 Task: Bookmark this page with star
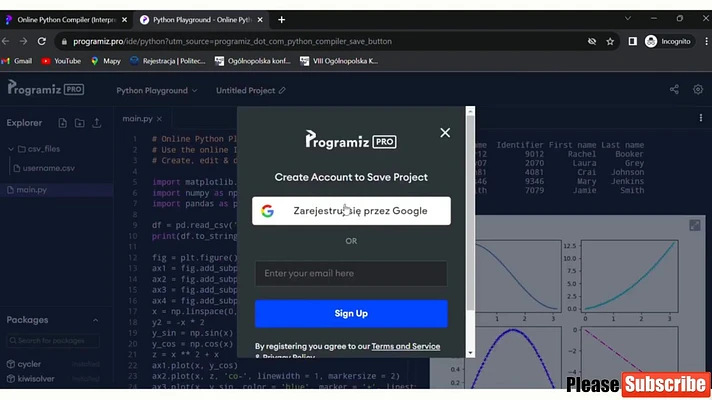click(610, 41)
